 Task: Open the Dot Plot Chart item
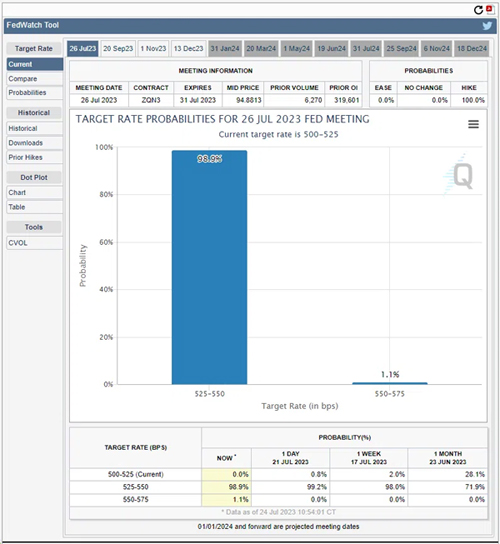tap(34, 193)
